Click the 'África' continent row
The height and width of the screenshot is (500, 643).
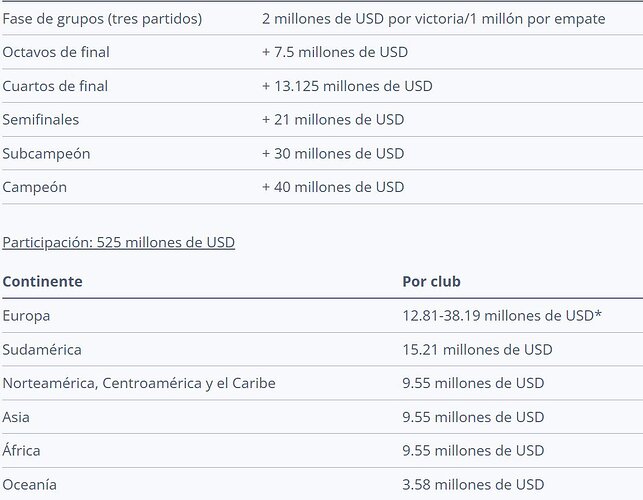(x=322, y=451)
